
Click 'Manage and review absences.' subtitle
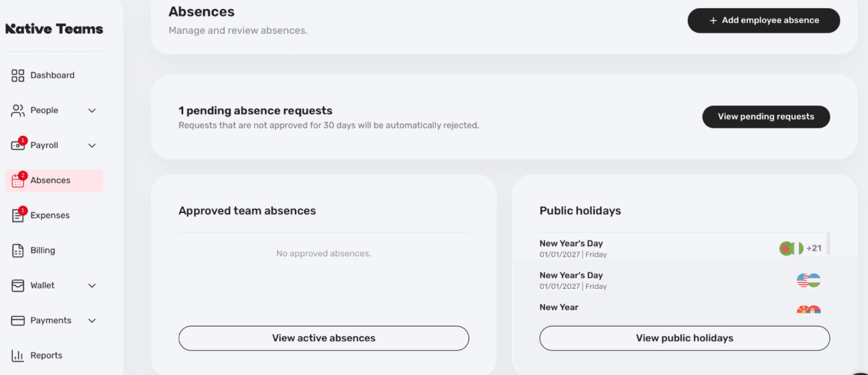(238, 31)
